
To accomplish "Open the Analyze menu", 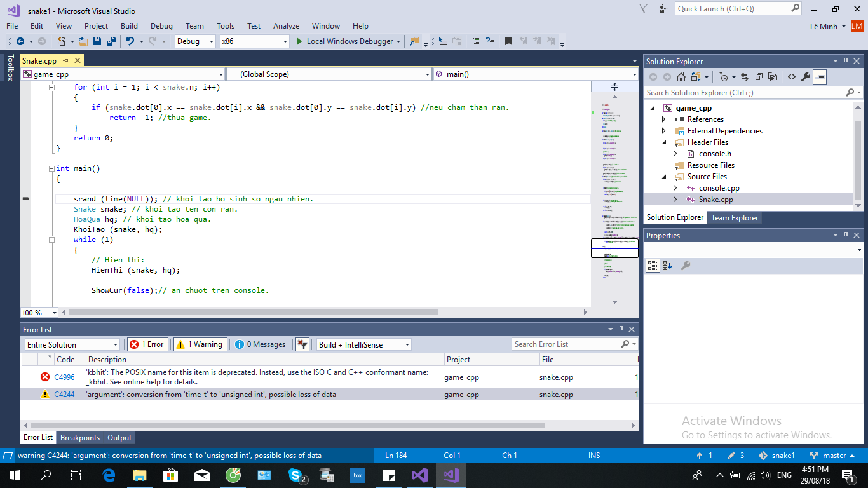I will [286, 26].
